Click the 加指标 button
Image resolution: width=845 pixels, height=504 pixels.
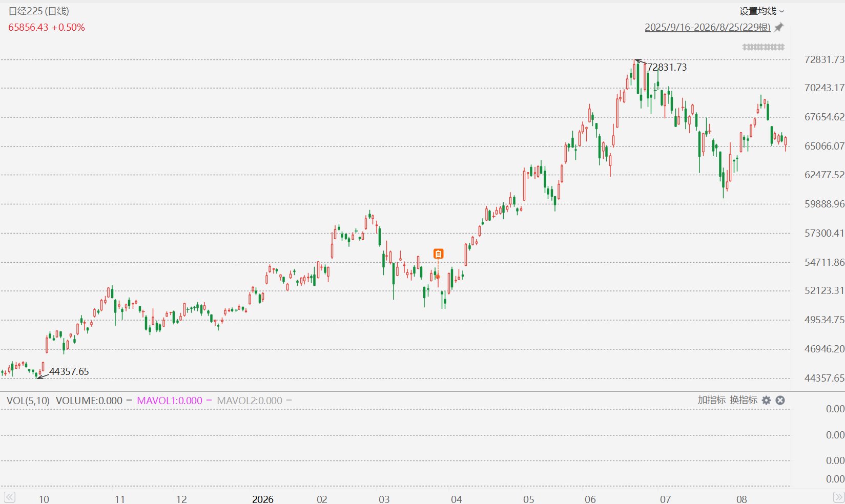tap(711, 400)
